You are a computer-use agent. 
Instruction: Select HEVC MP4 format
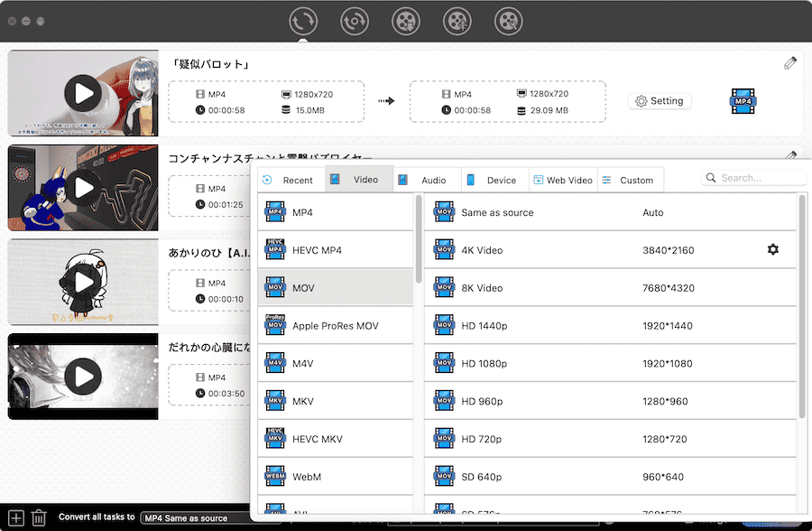tap(335, 250)
